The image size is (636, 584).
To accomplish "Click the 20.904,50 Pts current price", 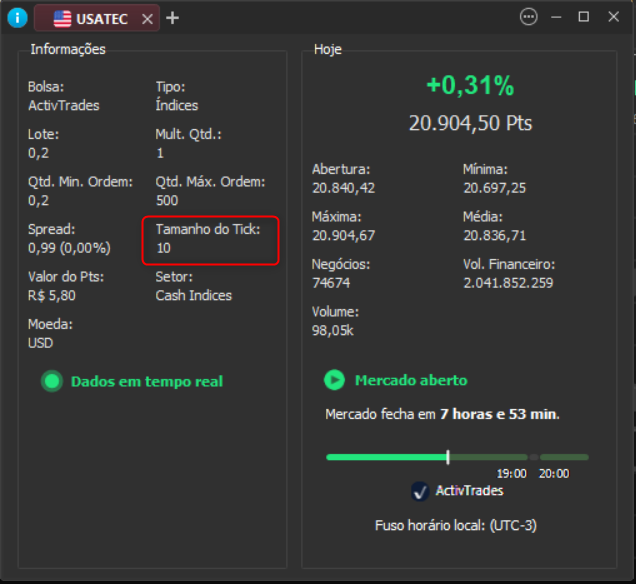I will 470,123.
